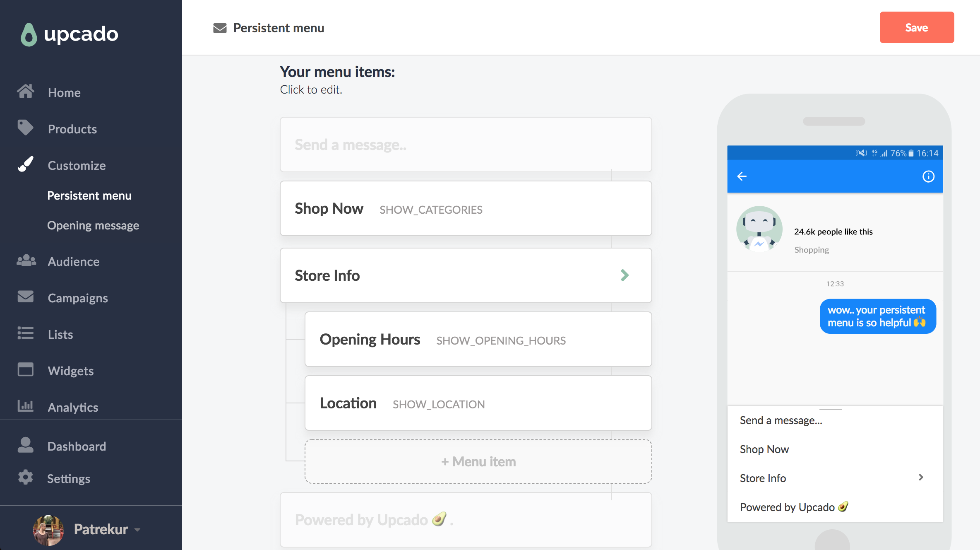
Task: Click the Lists icon in sidebar
Action: click(x=26, y=333)
